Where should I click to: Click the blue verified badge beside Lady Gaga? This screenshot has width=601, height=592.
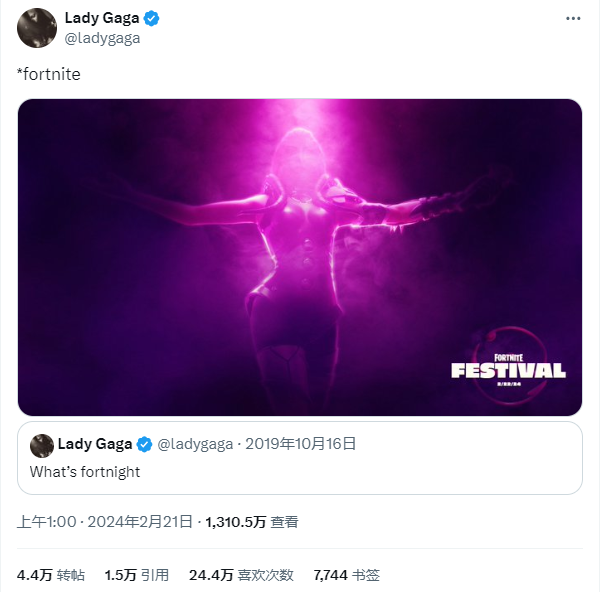pos(151,18)
